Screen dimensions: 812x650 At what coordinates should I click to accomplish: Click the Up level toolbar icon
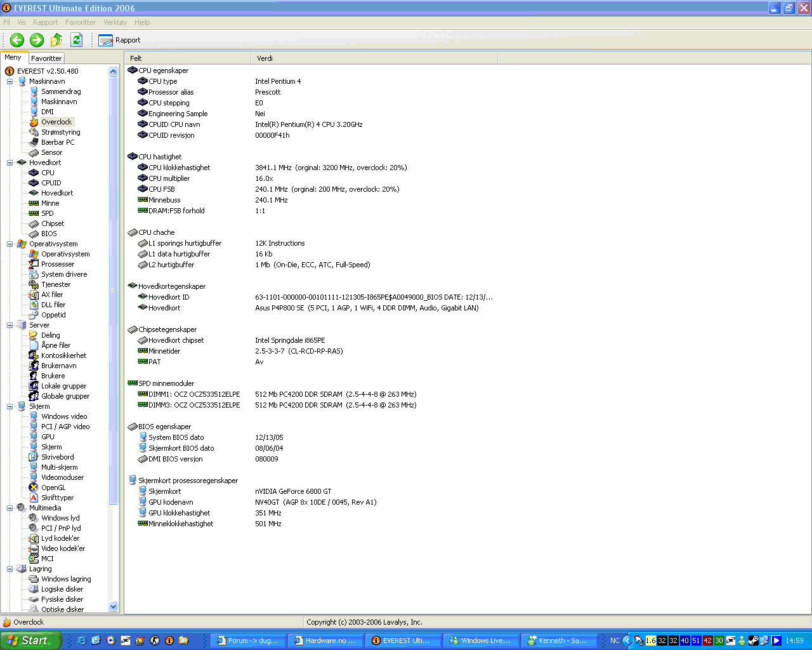(x=56, y=40)
